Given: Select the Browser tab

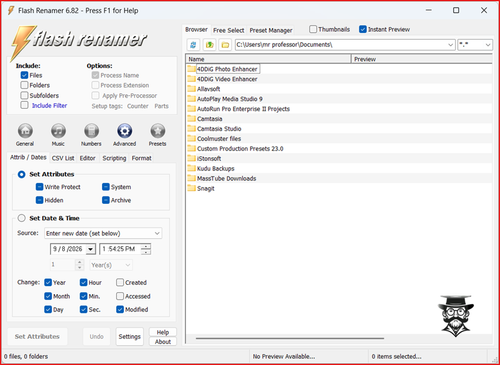Looking at the screenshot, I should coord(197,30).
